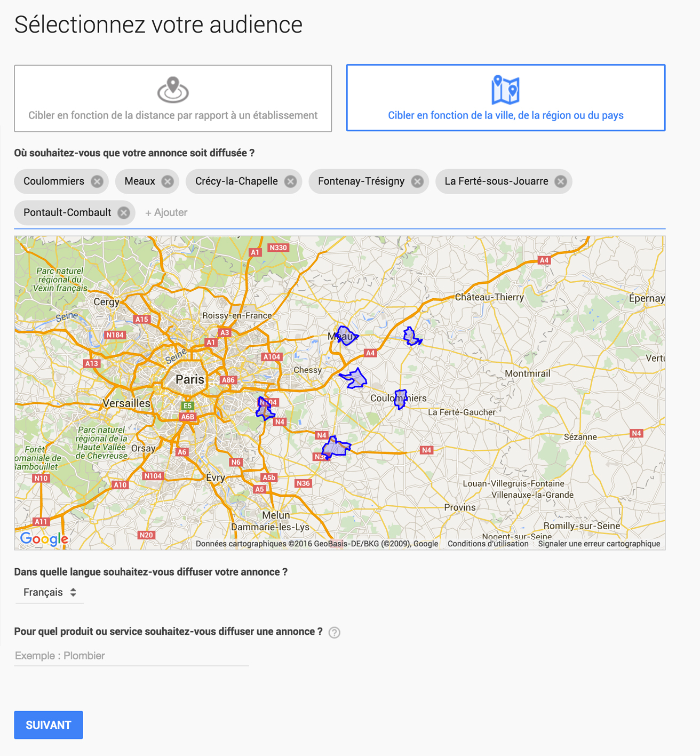The height and width of the screenshot is (756, 700).
Task: Click the Orsay label on the map
Action: [143, 448]
